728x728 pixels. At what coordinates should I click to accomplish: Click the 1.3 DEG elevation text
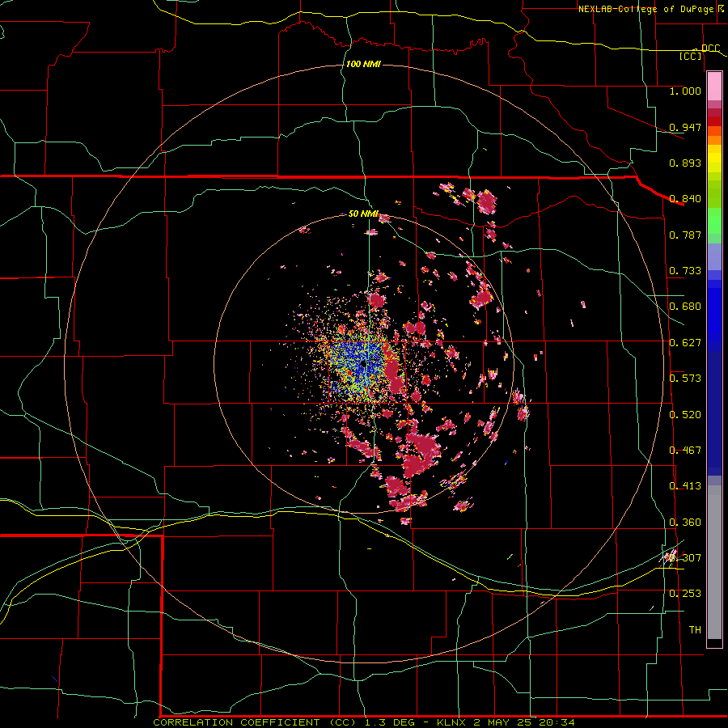point(389,722)
